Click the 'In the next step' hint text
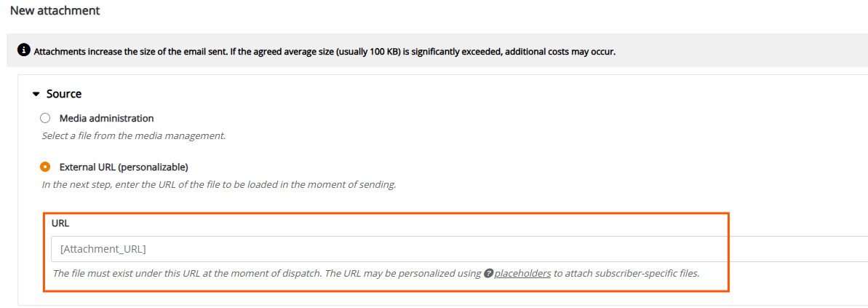 coord(219,184)
